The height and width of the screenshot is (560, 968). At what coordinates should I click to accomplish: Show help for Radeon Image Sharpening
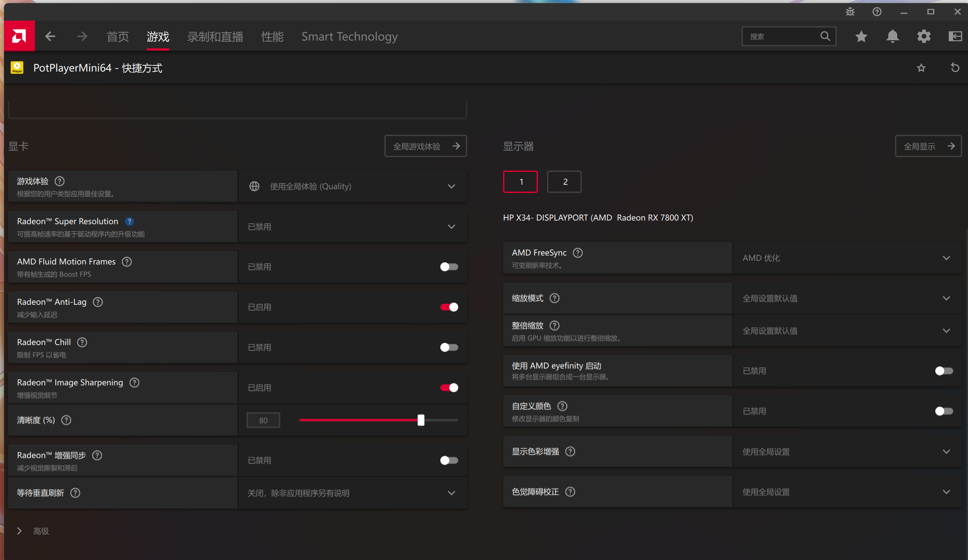pyautogui.click(x=134, y=383)
